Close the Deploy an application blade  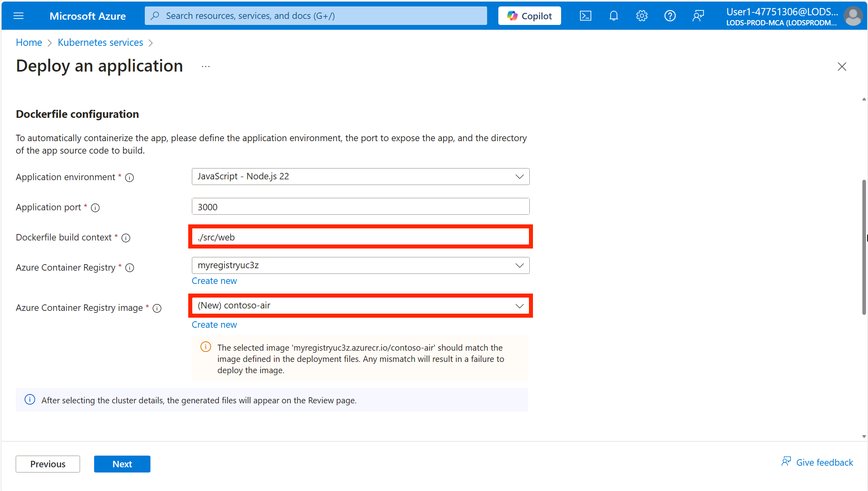coord(842,66)
